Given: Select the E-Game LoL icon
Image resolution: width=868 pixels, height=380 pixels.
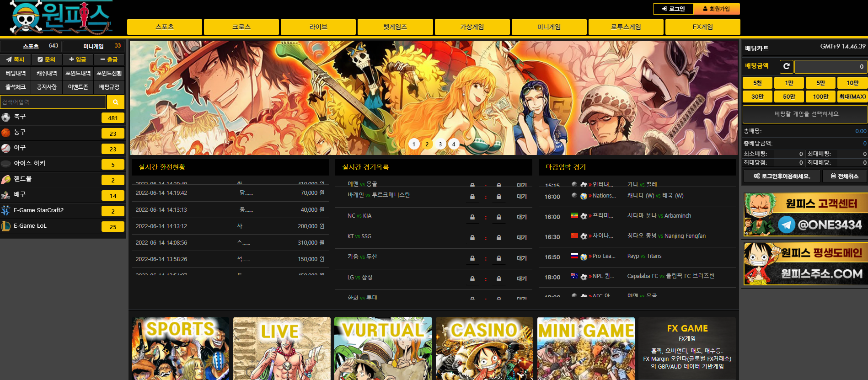Looking at the screenshot, I should point(6,226).
